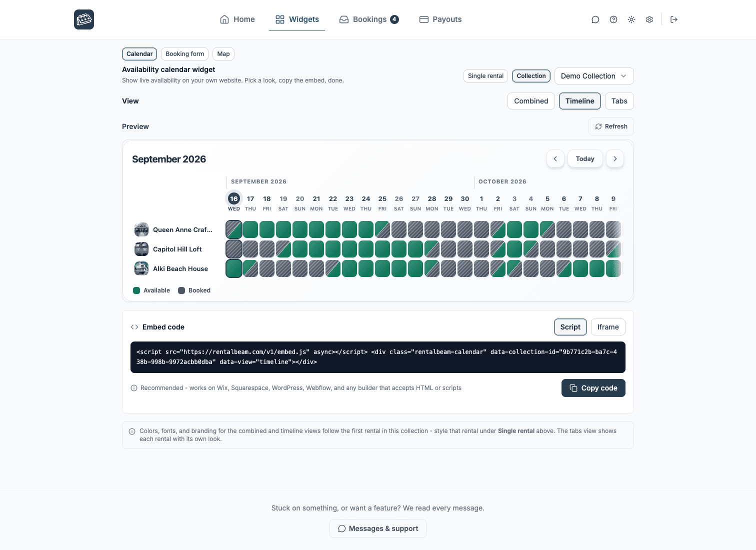Click the gray Booked legend swatch
The width and height of the screenshot is (756, 550).
pos(181,290)
